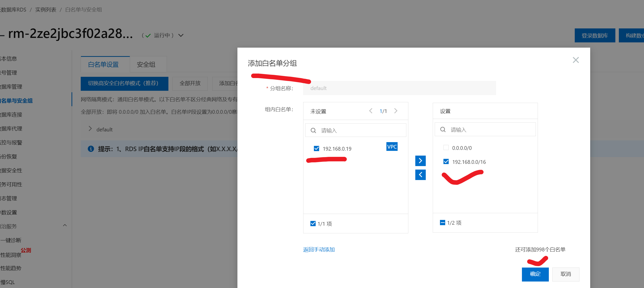
Task: Open 数据库连接 in the sidebar
Action: [x=11, y=115]
